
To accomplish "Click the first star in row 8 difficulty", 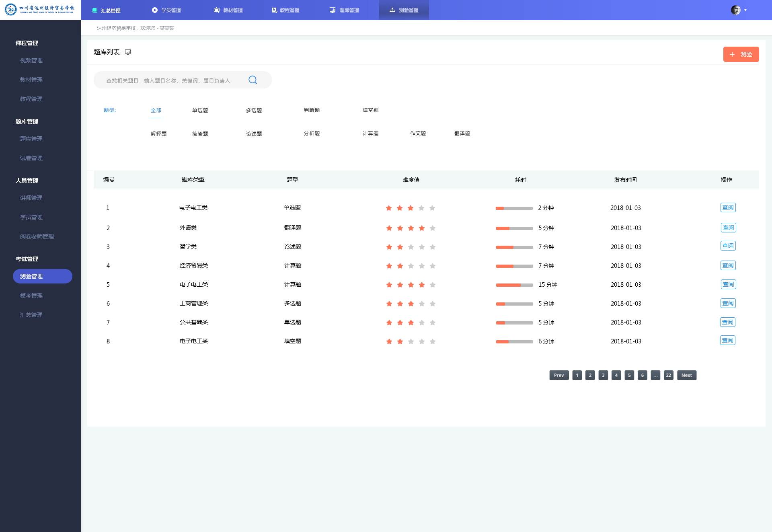I will (389, 341).
